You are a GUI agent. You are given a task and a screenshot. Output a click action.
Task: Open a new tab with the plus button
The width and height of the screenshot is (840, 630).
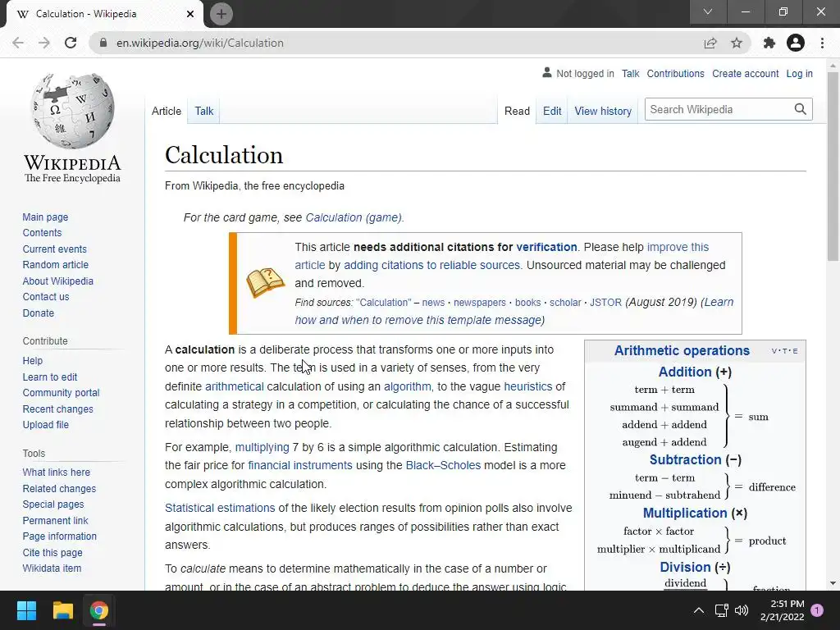coord(221,14)
